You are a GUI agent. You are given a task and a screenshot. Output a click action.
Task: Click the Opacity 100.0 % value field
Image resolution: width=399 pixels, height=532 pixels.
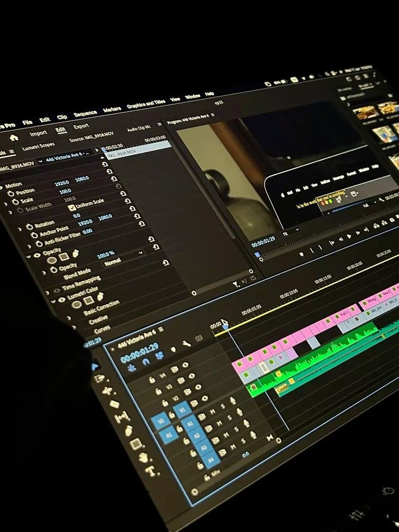(x=105, y=254)
